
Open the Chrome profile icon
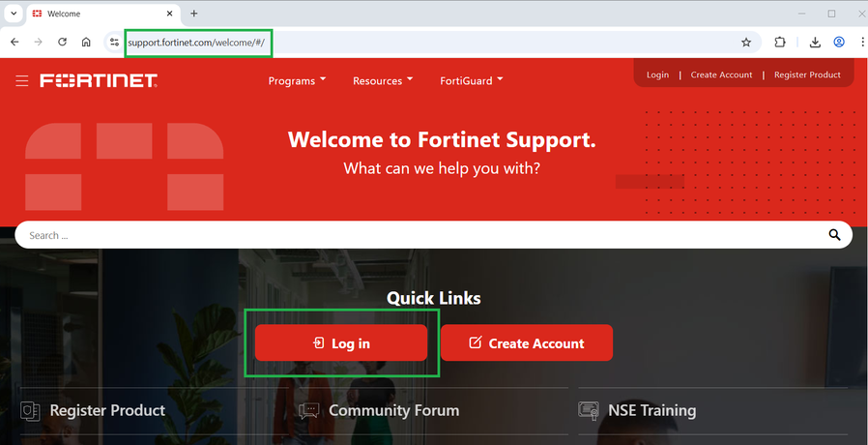tap(839, 43)
